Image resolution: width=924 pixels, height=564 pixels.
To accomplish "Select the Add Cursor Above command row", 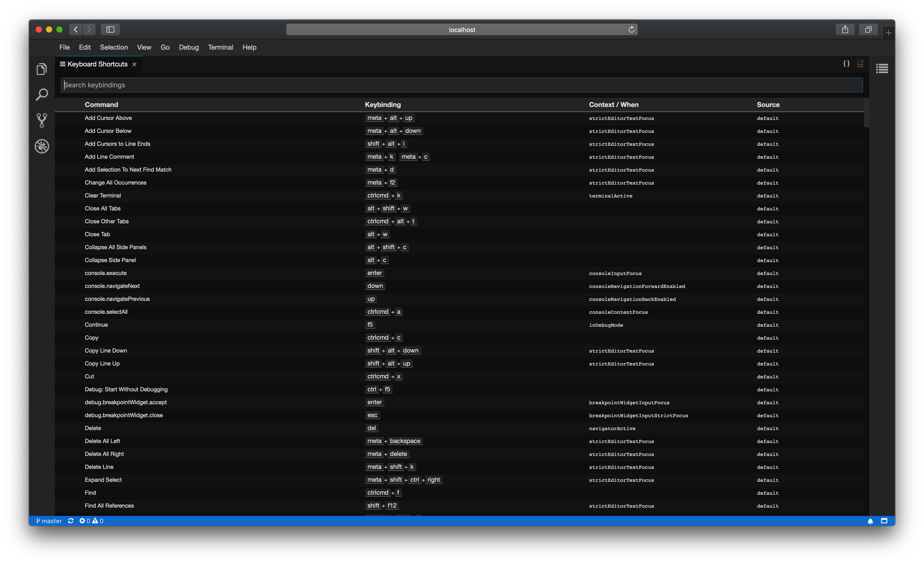I will 459,118.
